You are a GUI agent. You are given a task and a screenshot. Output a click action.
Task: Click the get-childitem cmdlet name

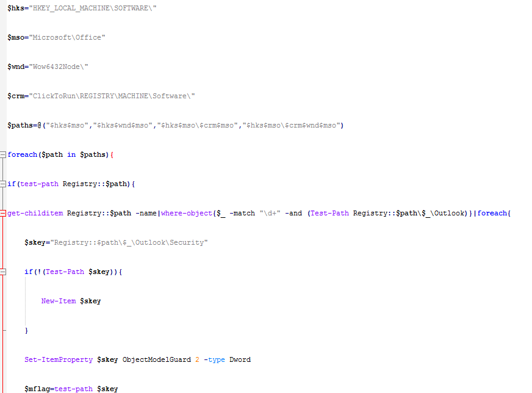pos(35,213)
